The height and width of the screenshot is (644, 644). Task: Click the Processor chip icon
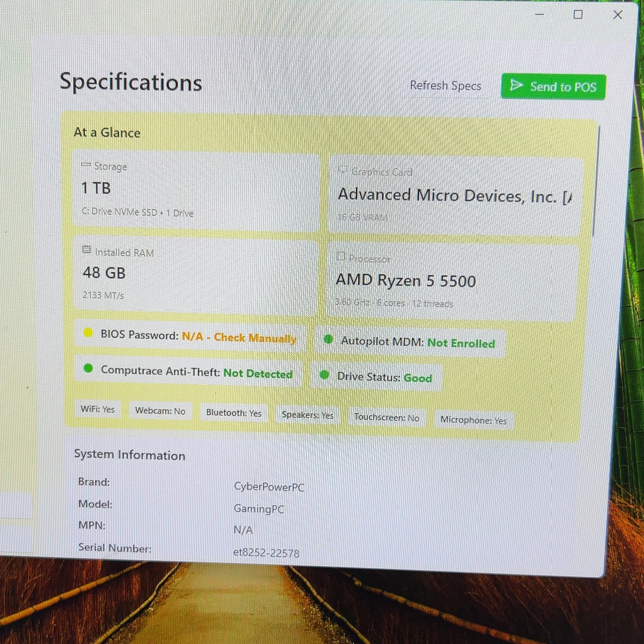340,257
